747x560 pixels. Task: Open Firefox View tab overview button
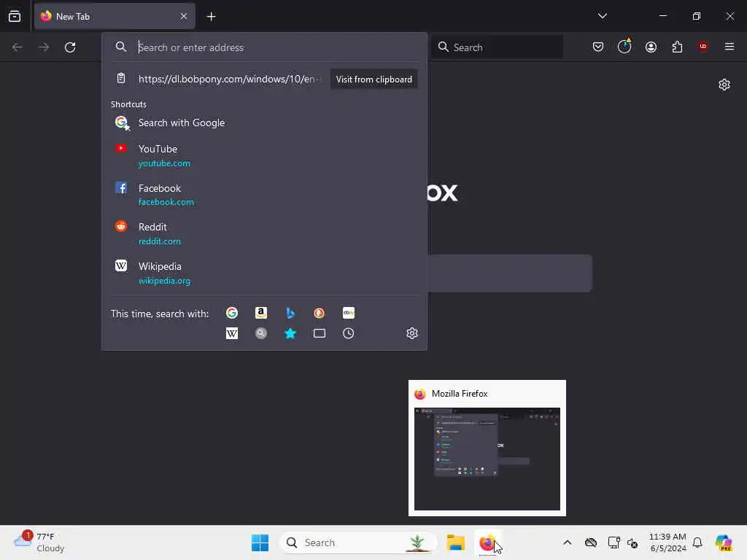(x=15, y=17)
